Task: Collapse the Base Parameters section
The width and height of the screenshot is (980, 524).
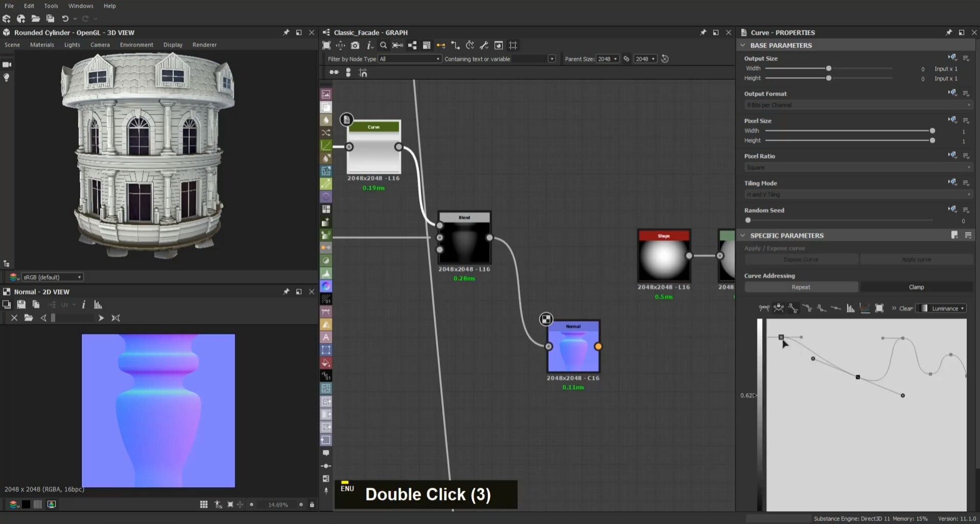Action: [743, 46]
